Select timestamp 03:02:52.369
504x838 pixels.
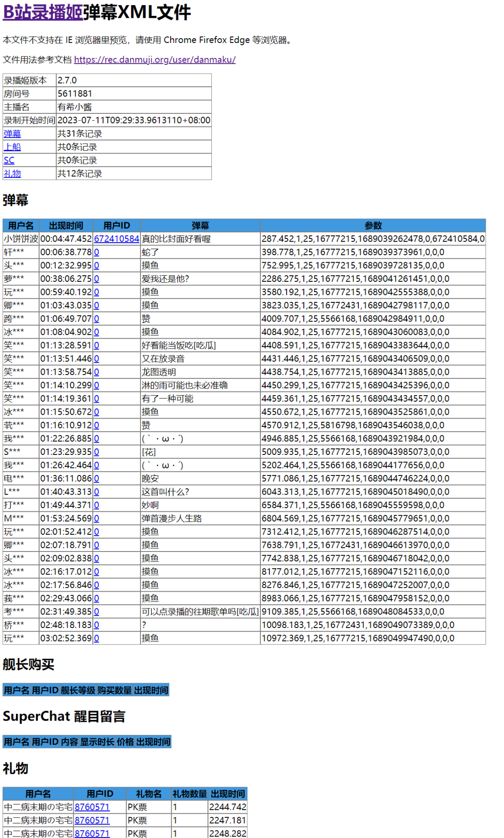coord(66,638)
